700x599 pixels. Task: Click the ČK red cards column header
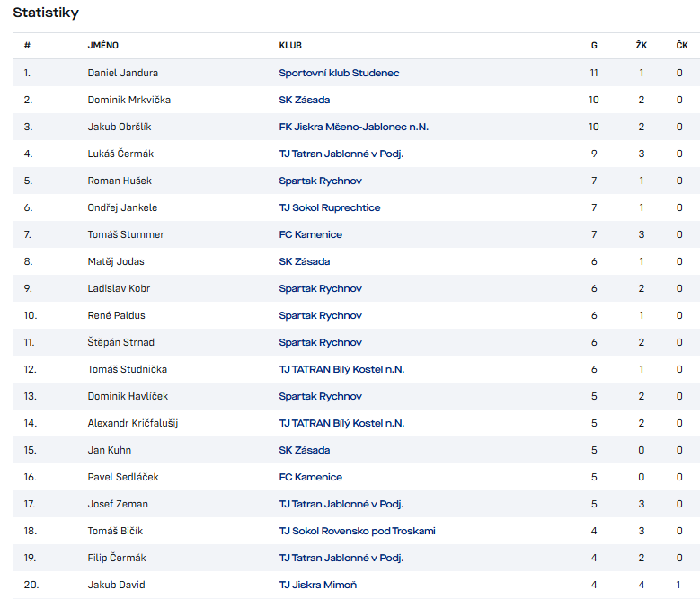(x=682, y=46)
